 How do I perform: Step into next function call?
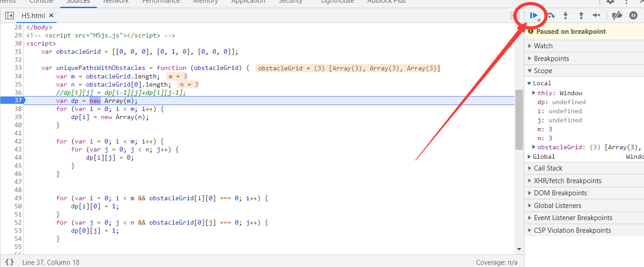[565, 15]
